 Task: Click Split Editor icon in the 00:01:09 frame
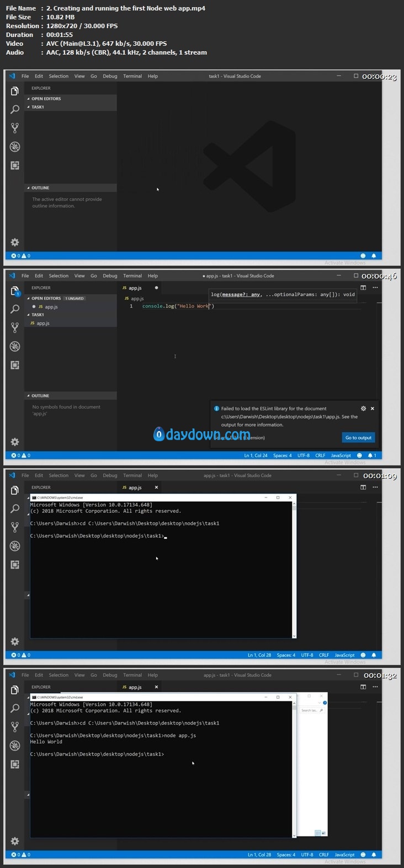pos(363,487)
